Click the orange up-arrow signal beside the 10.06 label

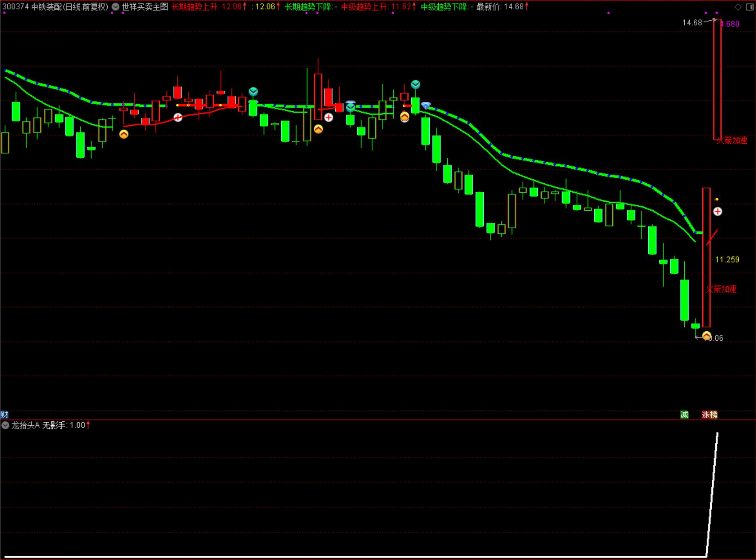pos(706,336)
